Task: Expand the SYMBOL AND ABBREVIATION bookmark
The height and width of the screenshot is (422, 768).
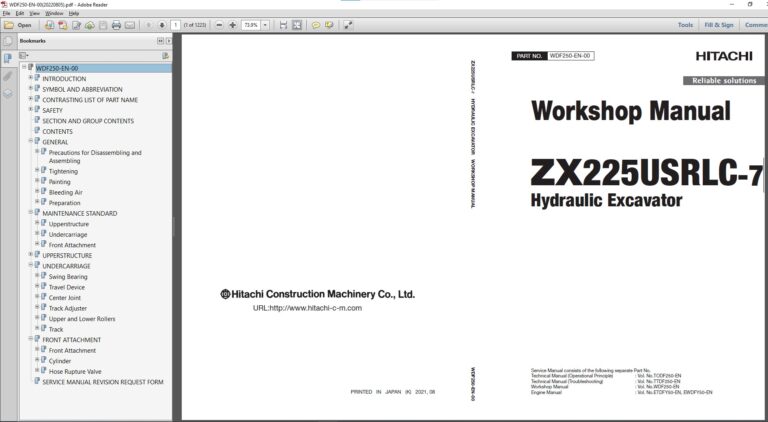Action: click(x=30, y=88)
